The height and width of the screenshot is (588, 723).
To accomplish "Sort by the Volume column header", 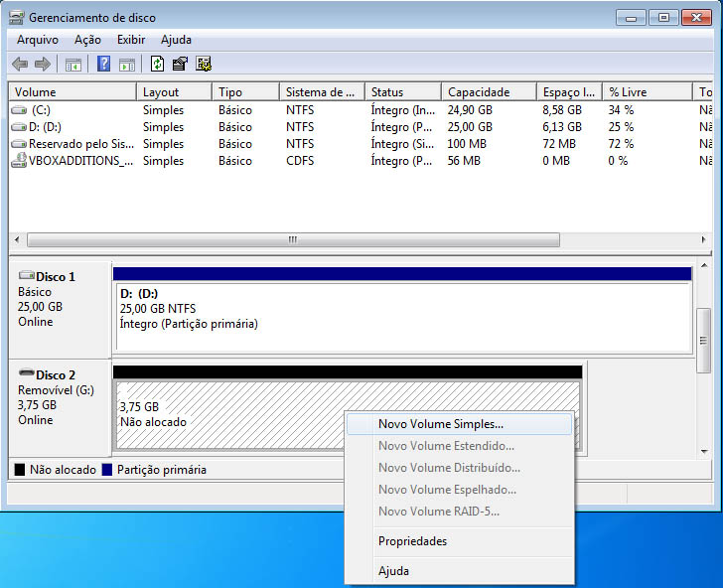I will tap(72, 92).
